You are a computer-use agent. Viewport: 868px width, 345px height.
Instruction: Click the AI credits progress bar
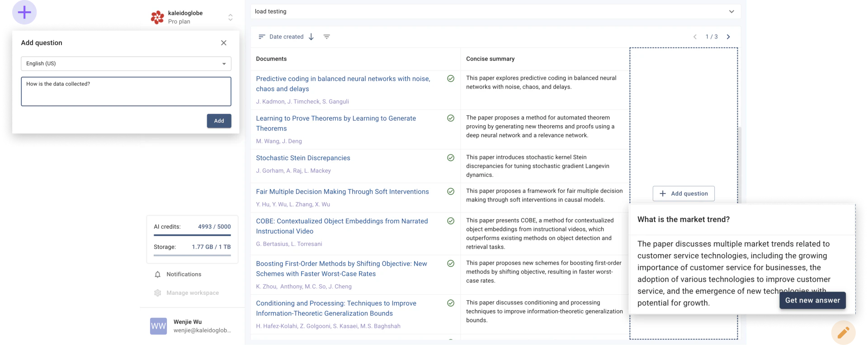pos(192,235)
